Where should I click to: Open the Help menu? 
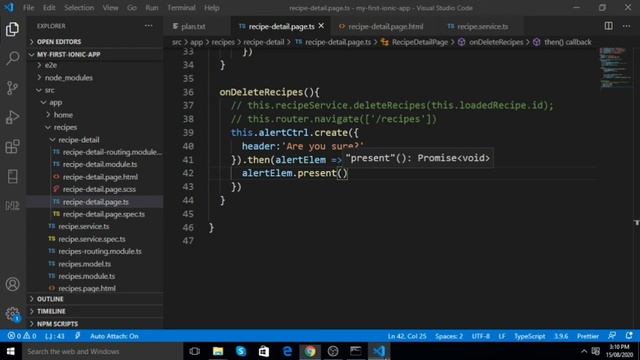[x=211, y=8]
